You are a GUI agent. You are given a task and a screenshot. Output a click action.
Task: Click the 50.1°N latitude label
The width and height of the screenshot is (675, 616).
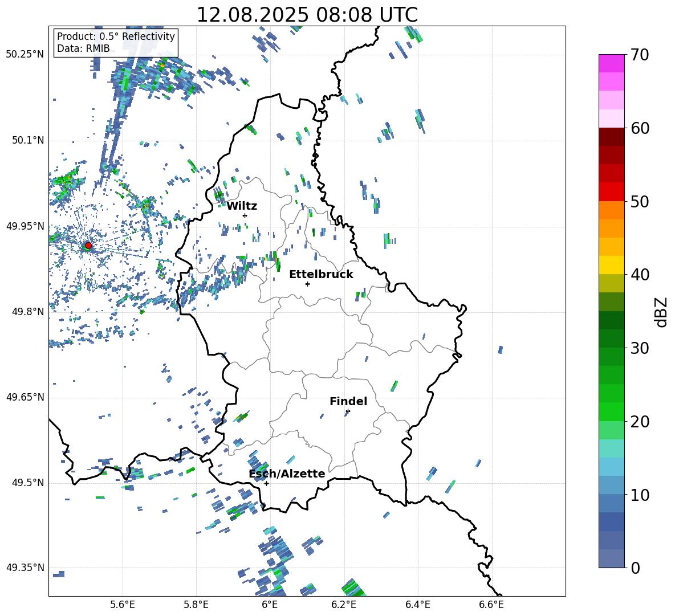[x=28, y=140]
